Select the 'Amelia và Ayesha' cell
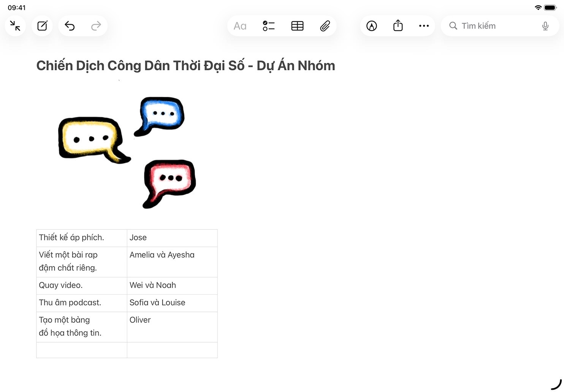The image size is (564, 392). pyautogui.click(x=172, y=261)
